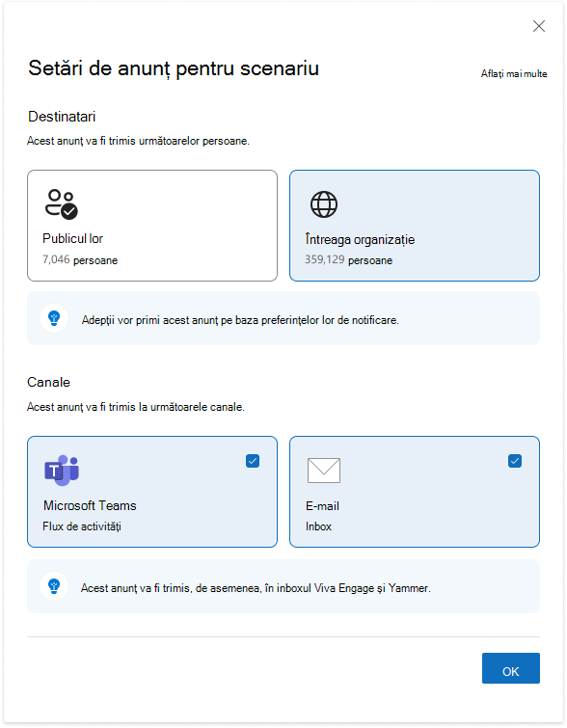This screenshot has height=728, width=567.
Task: Click the Microsoft Teams card title
Action: pyautogui.click(x=90, y=505)
